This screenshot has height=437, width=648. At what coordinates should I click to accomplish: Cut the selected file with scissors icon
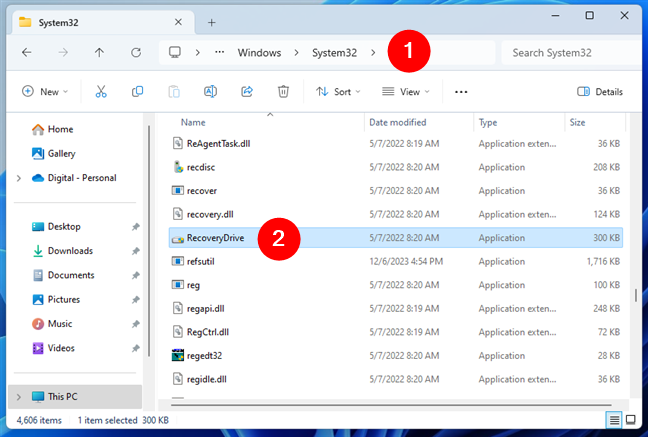pos(101,91)
